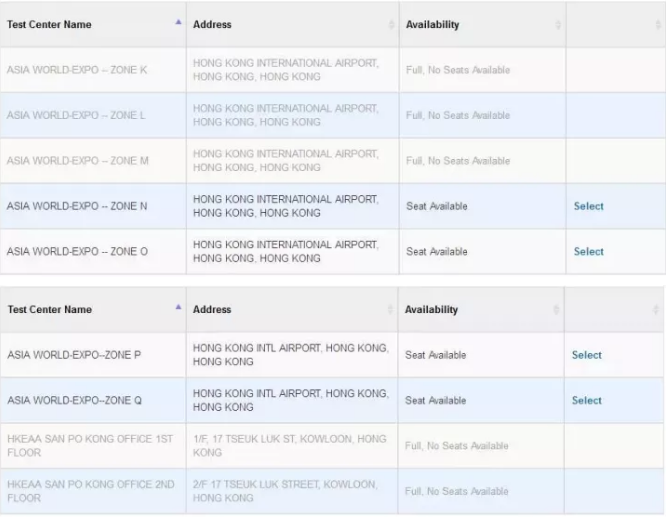Sort top table by Test Center Name arrow
The width and height of the screenshot is (666, 517).
click(178, 22)
